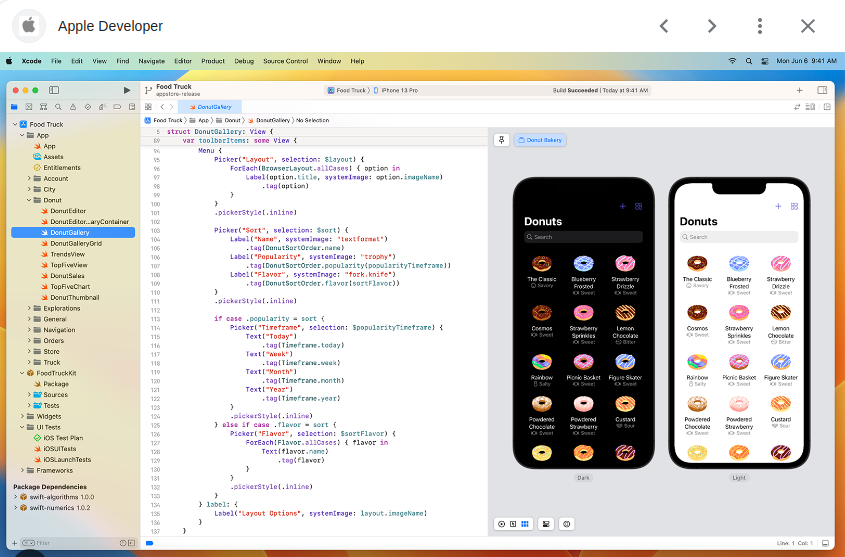The width and height of the screenshot is (845, 557).
Task: Open the Test navigator diamond icon
Action: [87, 107]
